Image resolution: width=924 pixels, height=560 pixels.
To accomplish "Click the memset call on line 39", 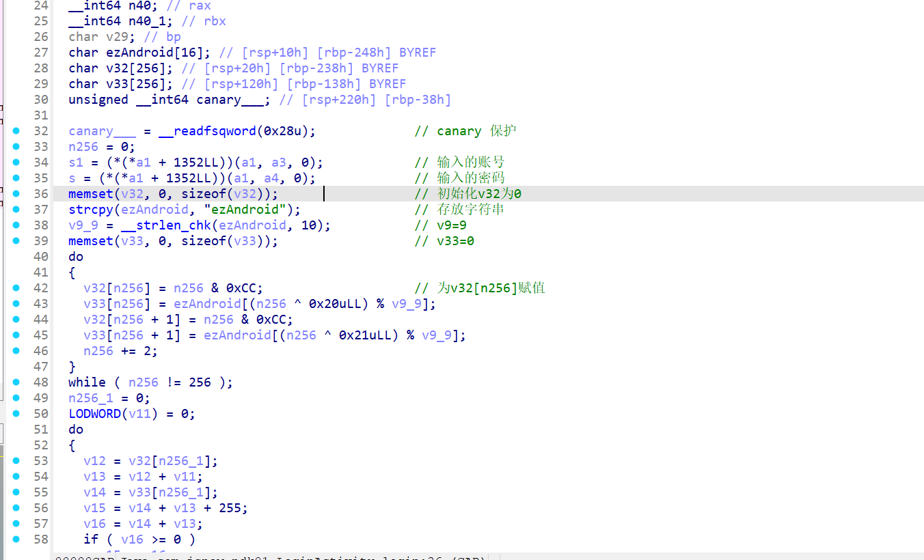I will click(x=90, y=241).
